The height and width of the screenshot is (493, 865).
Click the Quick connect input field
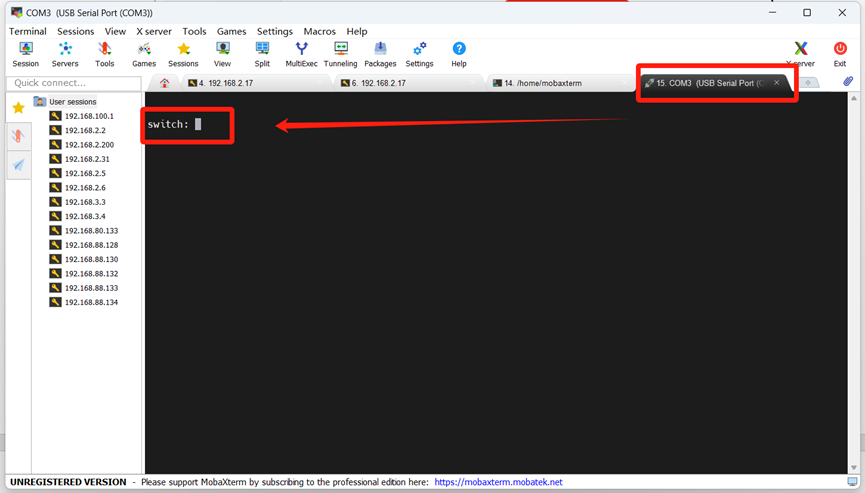pos(75,83)
